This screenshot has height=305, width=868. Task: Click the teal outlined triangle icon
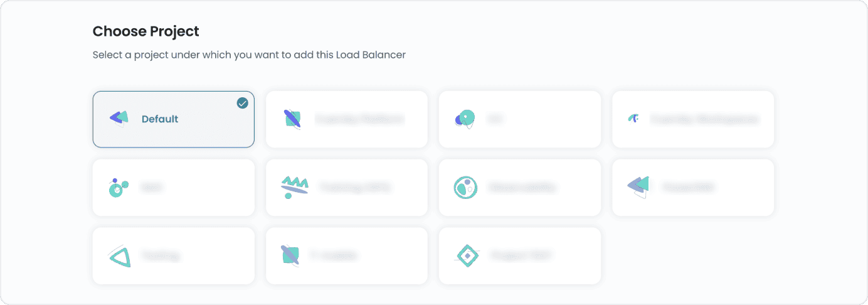click(x=119, y=256)
